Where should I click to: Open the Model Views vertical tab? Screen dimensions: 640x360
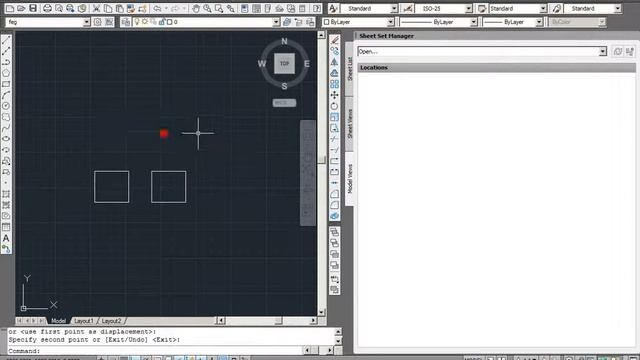tap(349, 179)
